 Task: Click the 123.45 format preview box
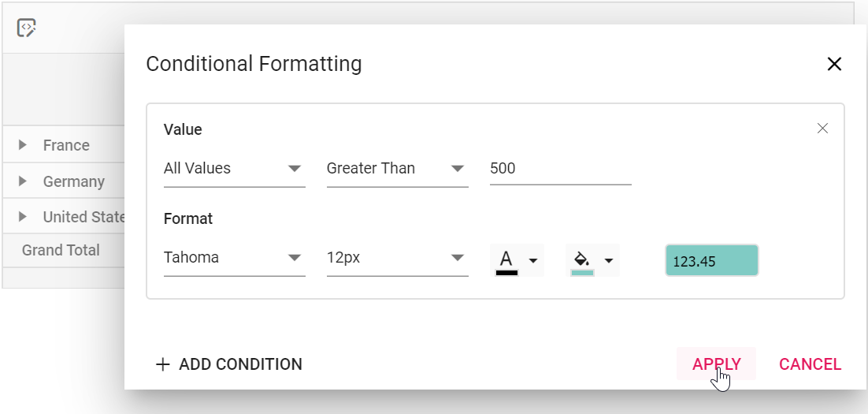[x=711, y=260]
